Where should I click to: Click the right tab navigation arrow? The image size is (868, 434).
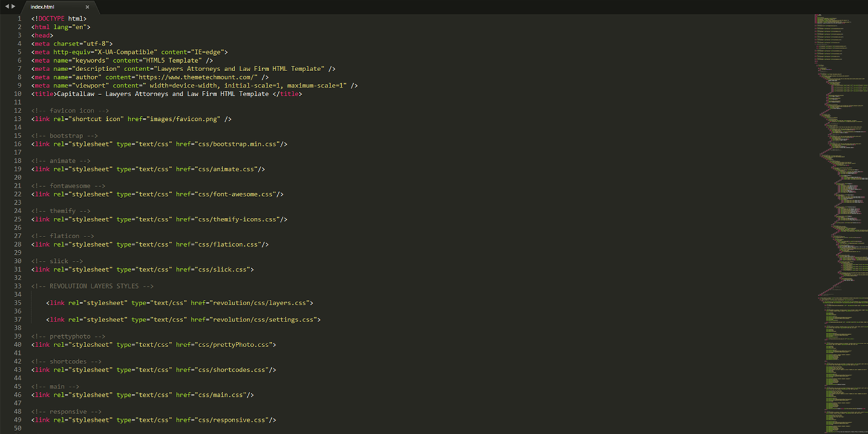coord(14,7)
